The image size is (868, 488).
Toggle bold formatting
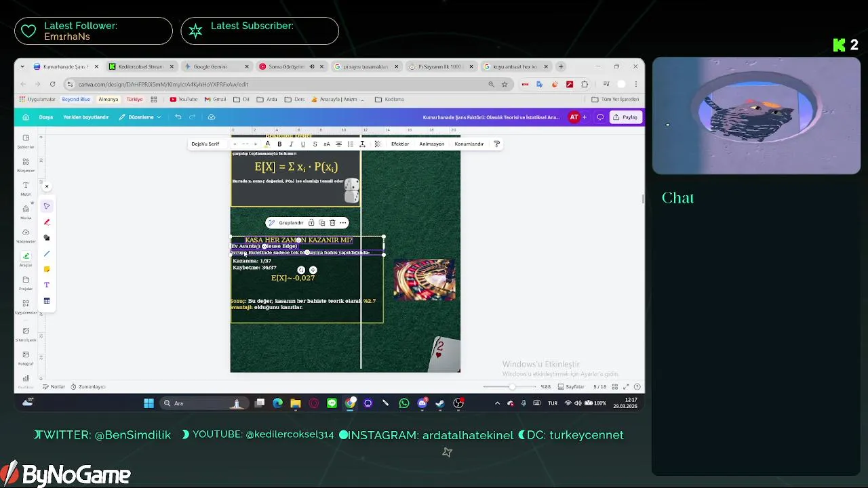(x=279, y=144)
